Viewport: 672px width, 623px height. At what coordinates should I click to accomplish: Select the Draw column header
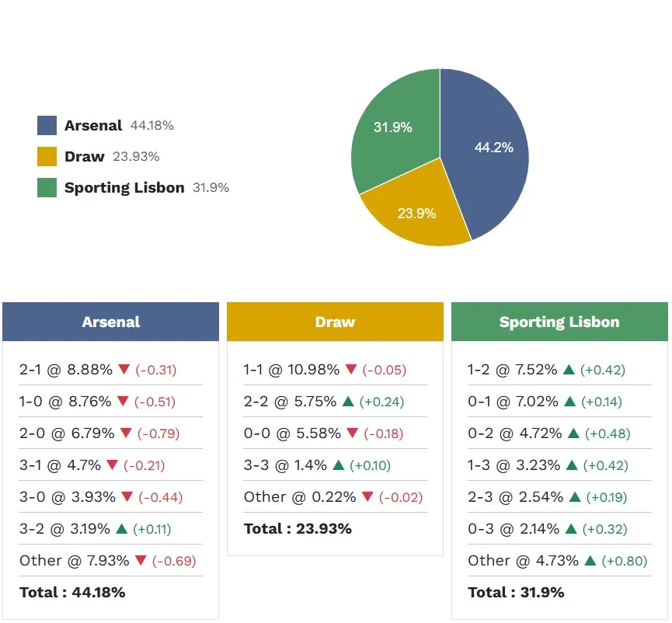tap(335, 322)
